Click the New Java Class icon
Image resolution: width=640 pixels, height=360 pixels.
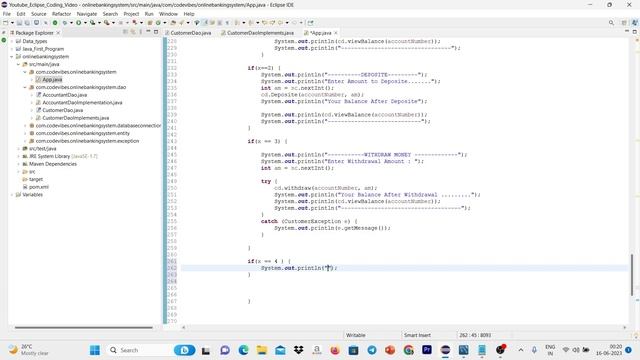tap(158, 23)
